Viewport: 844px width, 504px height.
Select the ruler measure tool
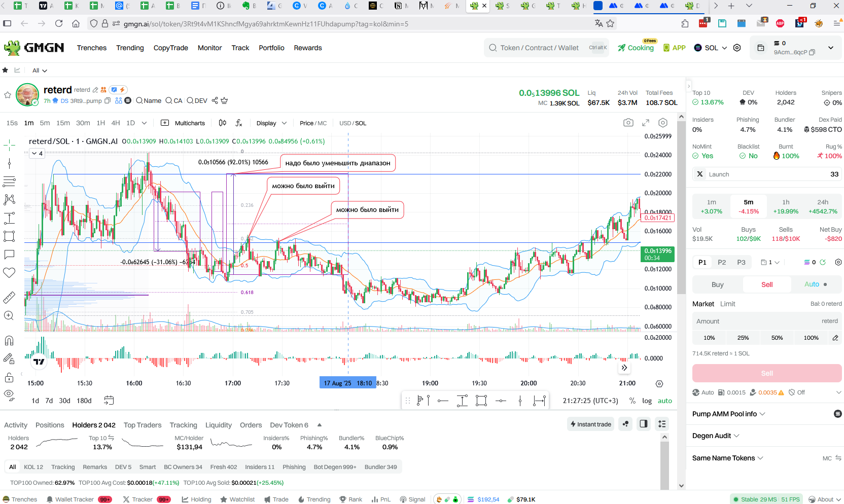[x=9, y=298]
